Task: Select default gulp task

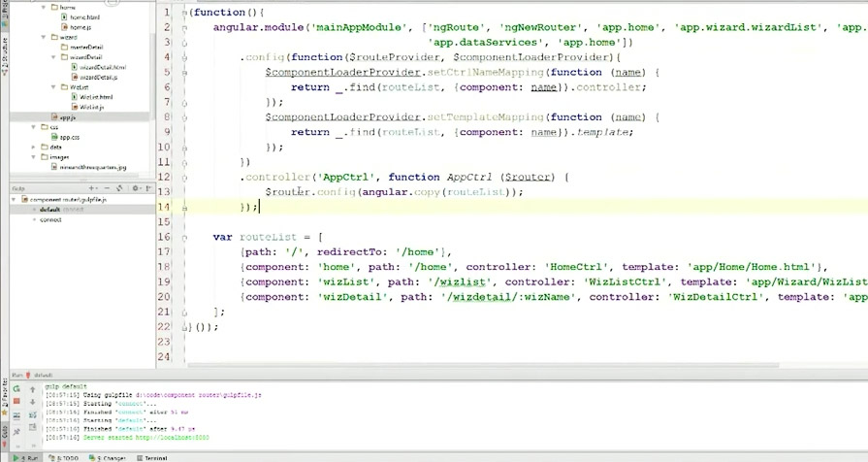Action: click(x=49, y=210)
